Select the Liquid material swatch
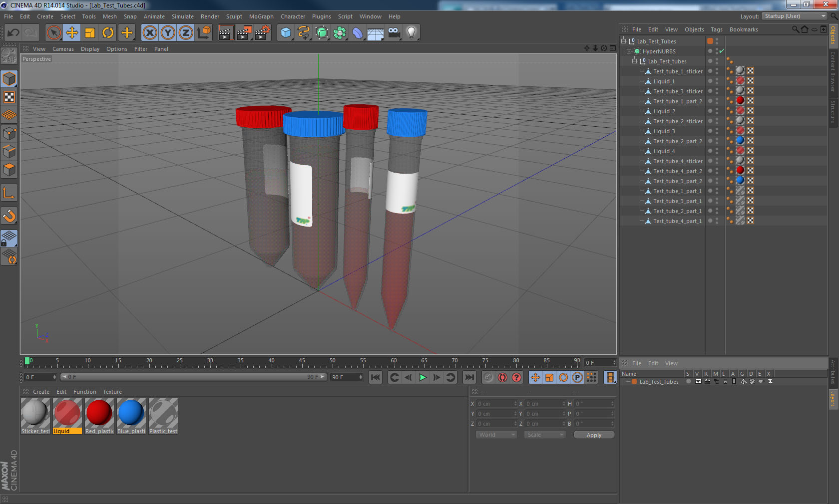839x504 pixels. (x=67, y=416)
